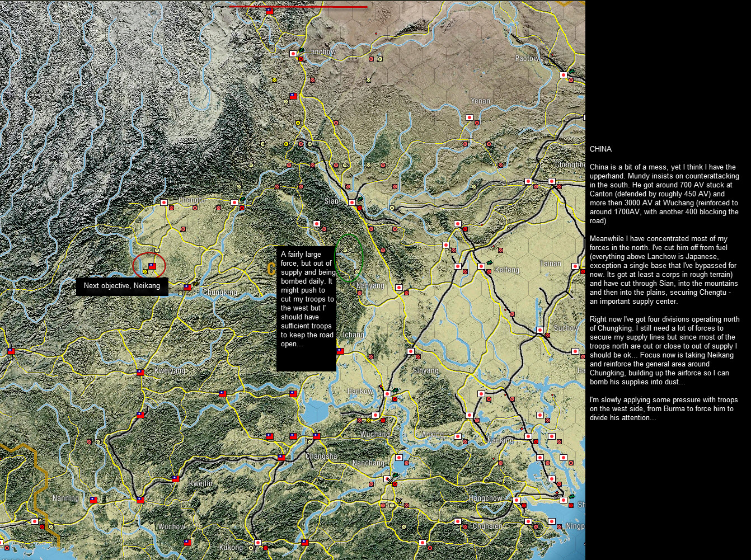Select the Kweilin city label
This screenshot has height=560, width=751.
point(200,483)
